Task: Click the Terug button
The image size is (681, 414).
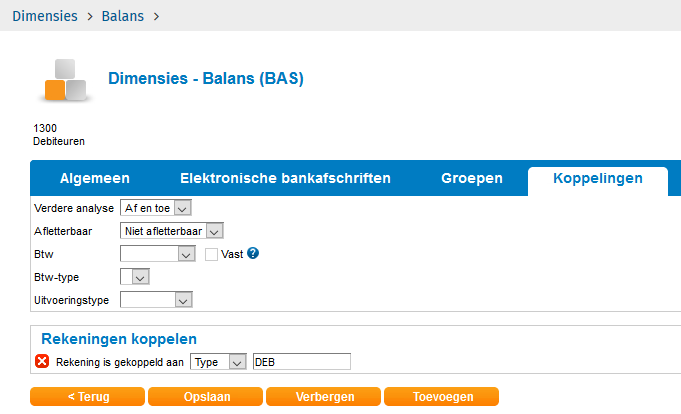Action: (x=88, y=397)
